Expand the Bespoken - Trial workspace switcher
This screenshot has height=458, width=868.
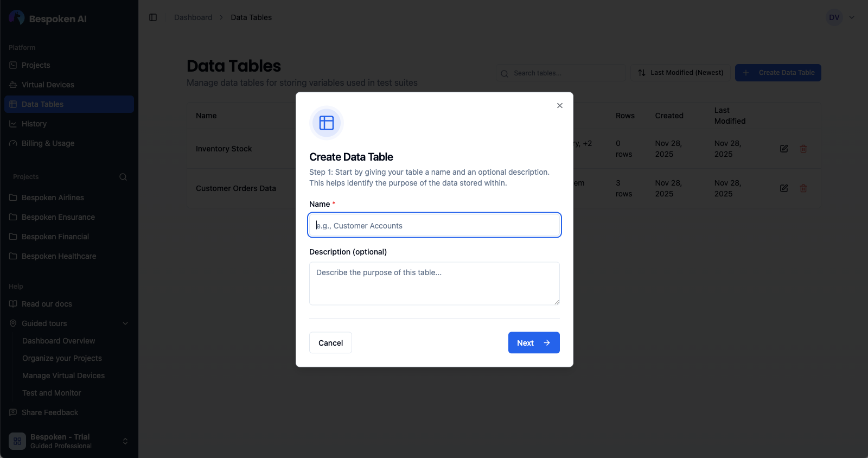coord(125,441)
